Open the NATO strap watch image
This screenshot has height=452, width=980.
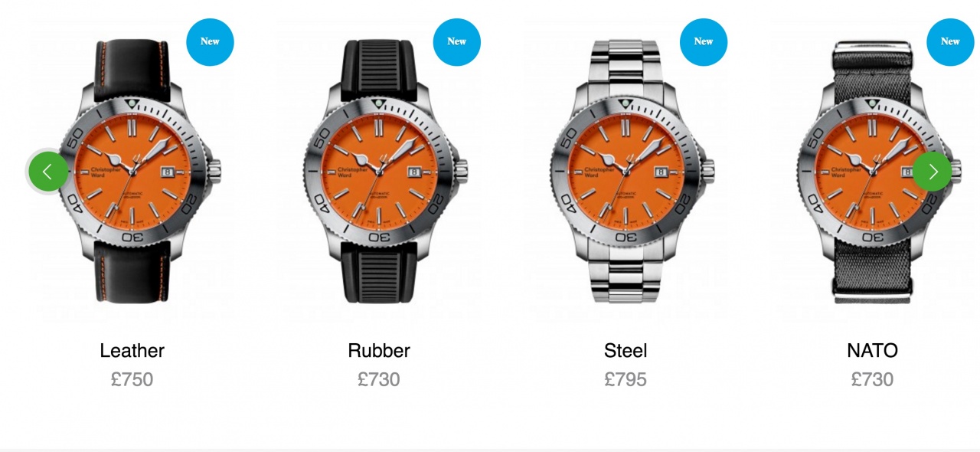tap(874, 171)
